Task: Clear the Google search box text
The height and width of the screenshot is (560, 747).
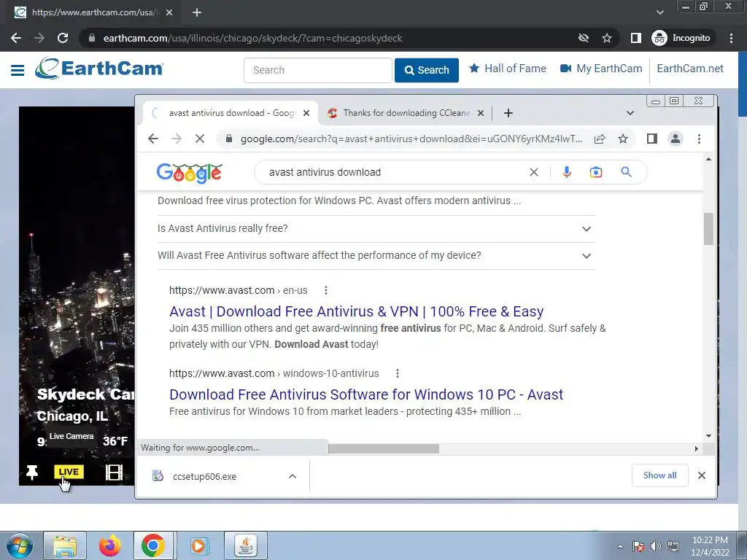Action: [x=533, y=172]
